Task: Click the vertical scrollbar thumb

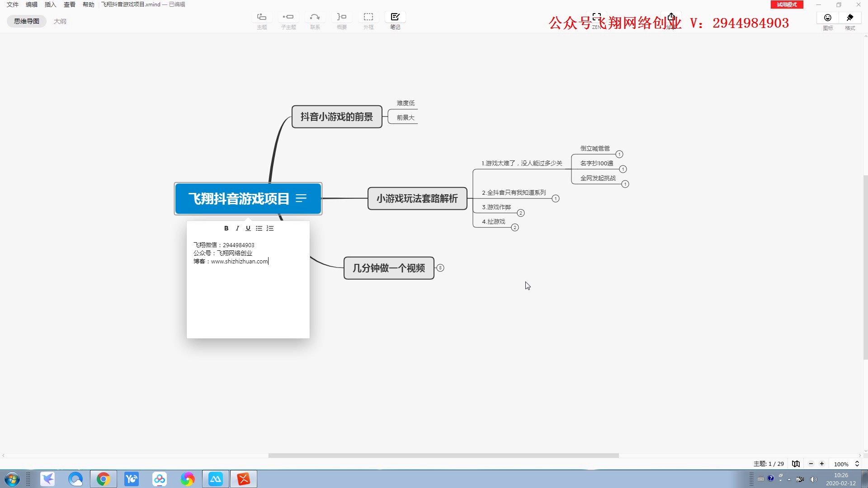Action: pyautogui.click(x=865, y=267)
